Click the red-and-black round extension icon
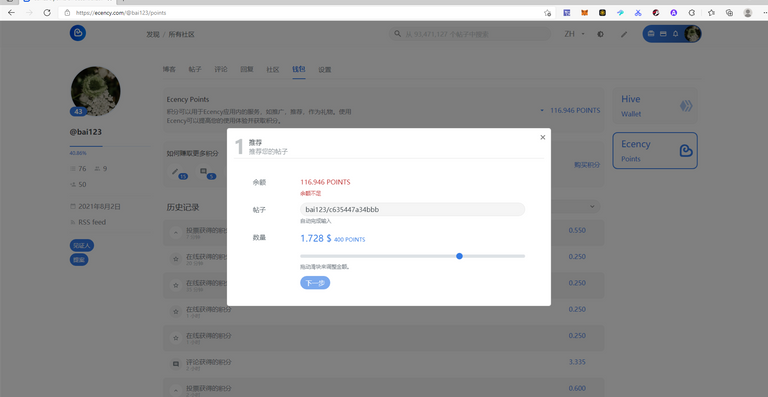The width and height of the screenshot is (768, 397). (656, 13)
